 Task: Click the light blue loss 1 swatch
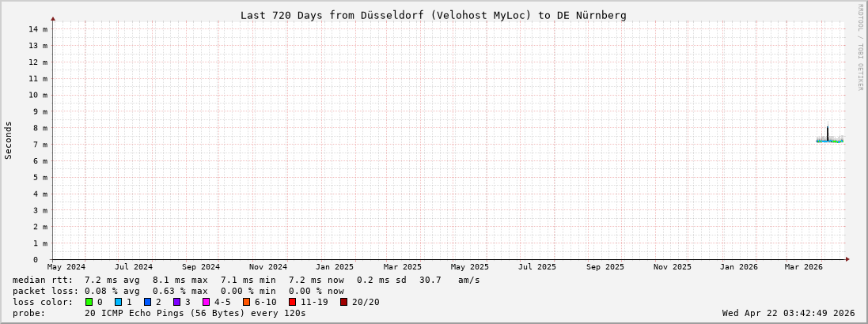[118, 302]
